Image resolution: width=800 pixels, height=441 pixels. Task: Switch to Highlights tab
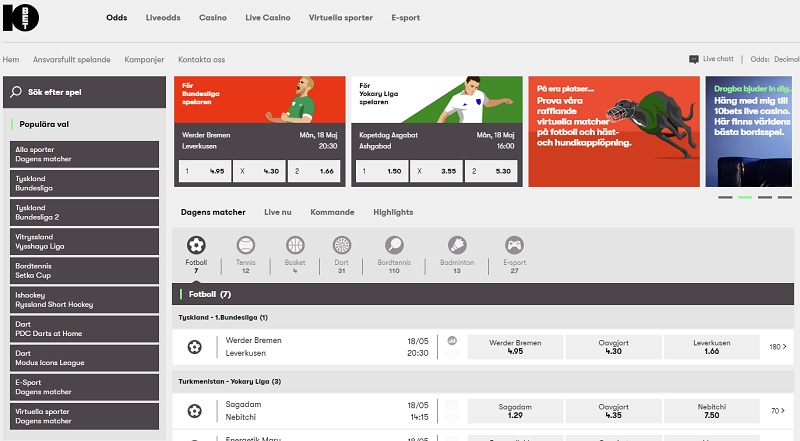pos(393,212)
